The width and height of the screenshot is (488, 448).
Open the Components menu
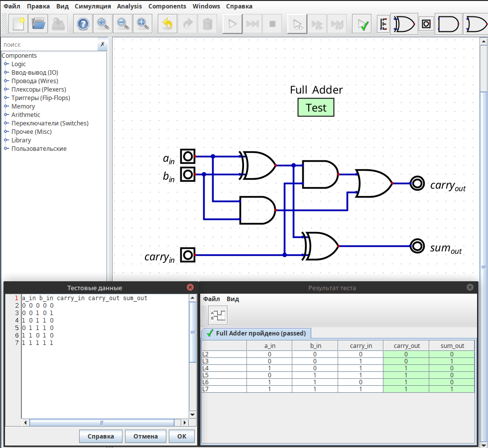coord(167,6)
